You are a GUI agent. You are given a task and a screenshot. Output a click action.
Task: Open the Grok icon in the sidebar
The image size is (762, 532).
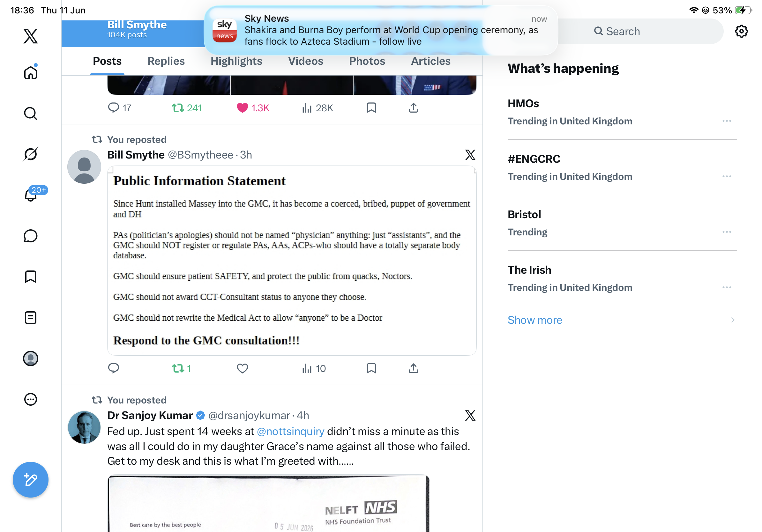[31, 154]
